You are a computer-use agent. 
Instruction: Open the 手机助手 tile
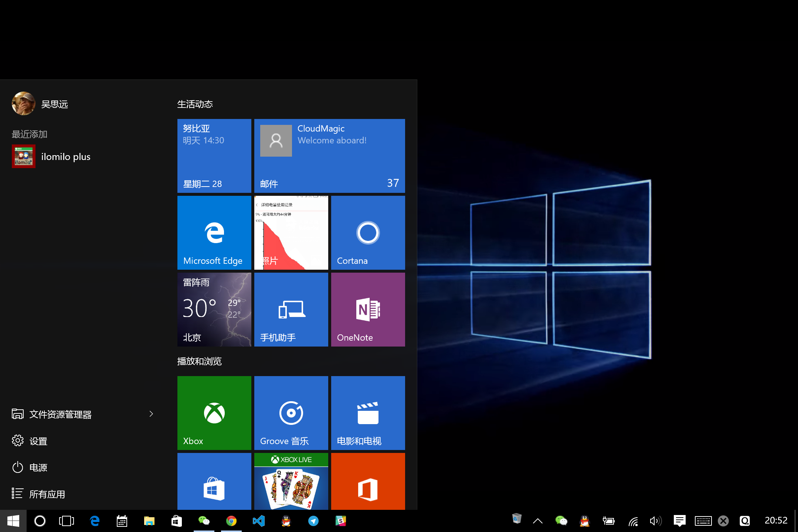coord(291,309)
